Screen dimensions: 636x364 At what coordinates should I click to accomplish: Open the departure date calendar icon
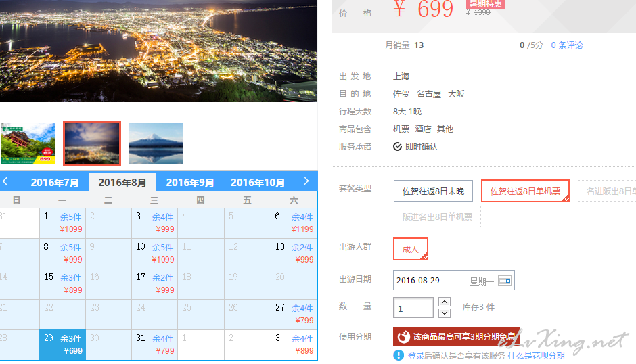point(505,280)
